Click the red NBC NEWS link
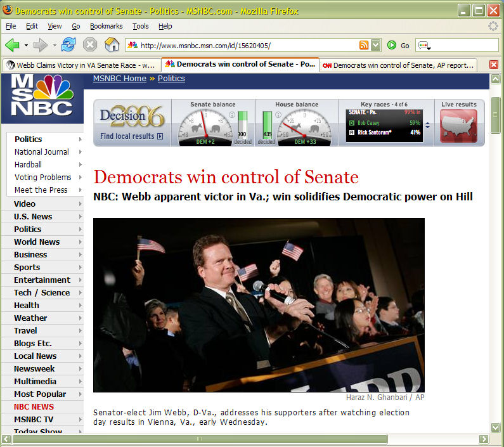 coord(34,407)
